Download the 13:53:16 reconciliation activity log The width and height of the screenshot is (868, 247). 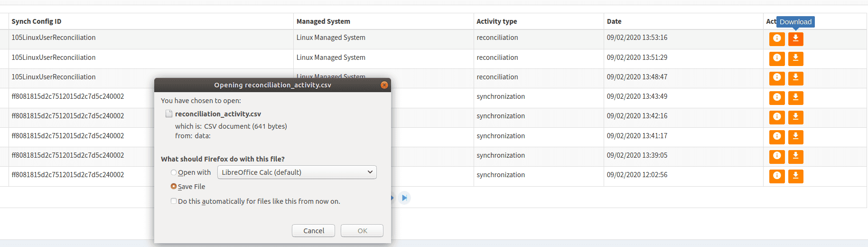click(x=795, y=38)
